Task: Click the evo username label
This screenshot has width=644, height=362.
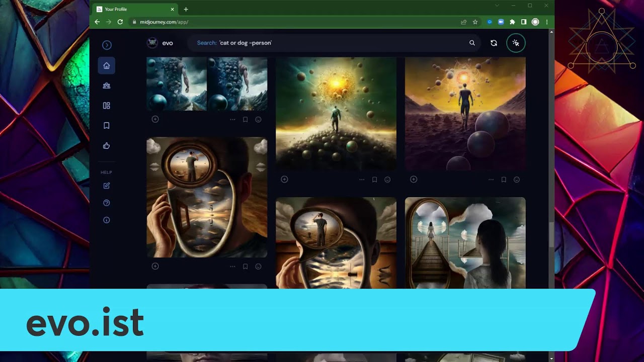Action: tap(168, 43)
